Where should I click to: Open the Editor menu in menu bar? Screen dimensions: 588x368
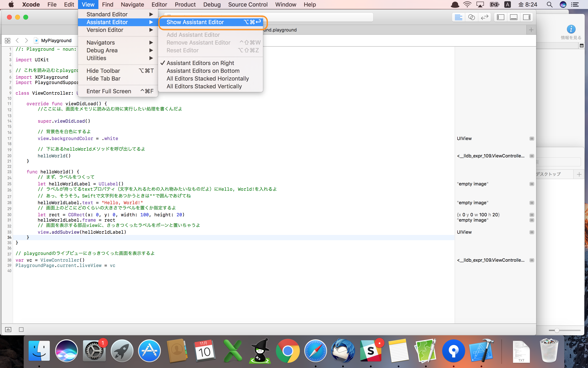(x=159, y=5)
